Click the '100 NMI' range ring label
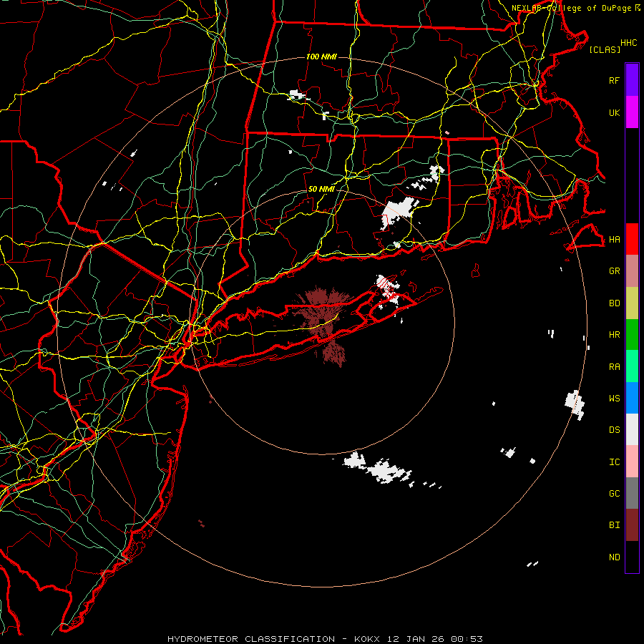This screenshot has width=644, height=644. click(x=321, y=57)
